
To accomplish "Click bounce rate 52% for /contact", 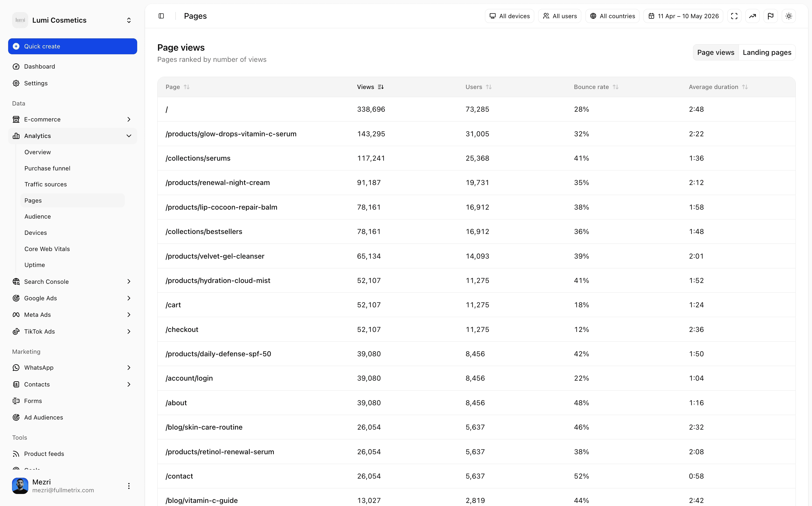I will pyautogui.click(x=581, y=476).
